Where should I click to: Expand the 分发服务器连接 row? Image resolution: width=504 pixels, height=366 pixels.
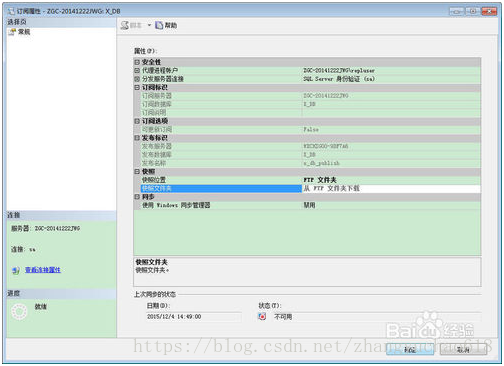pyautogui.click(x=137, y=79)
